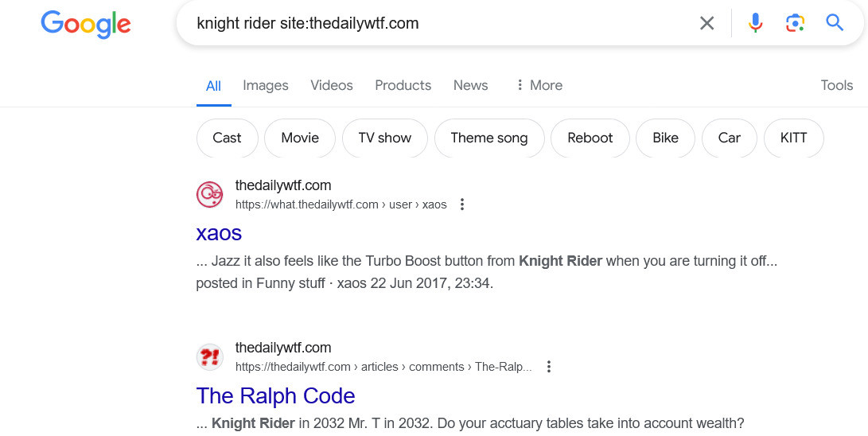The height and width of the screenshot is (436, 868).
Task: Open three-dot options for Ralph Code result
Action: pos(548,367)
